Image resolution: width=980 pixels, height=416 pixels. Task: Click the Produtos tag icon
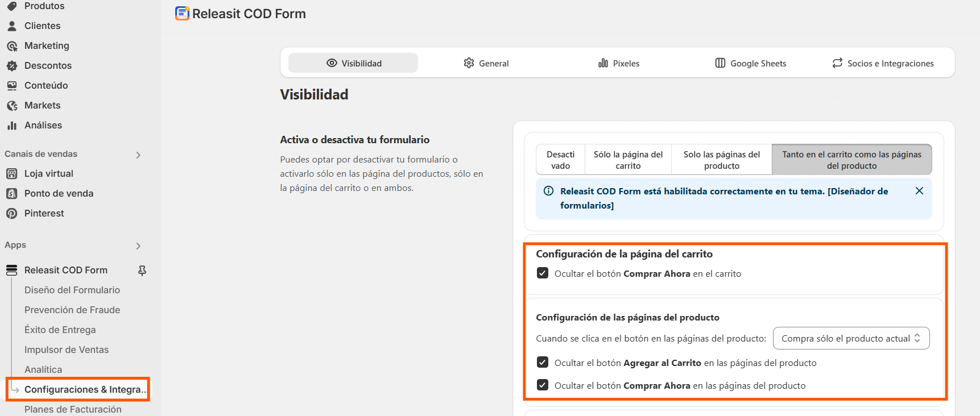pyautogui.click(x=12, y=6)
